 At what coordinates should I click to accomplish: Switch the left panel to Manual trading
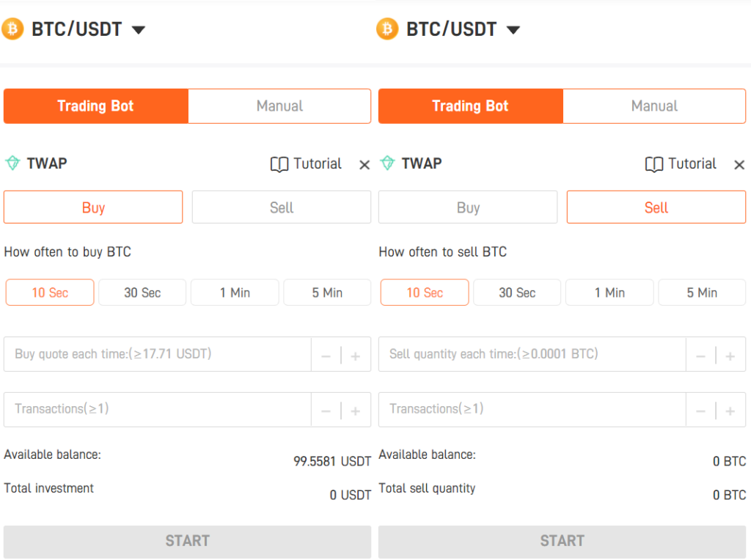click(279, 106)
